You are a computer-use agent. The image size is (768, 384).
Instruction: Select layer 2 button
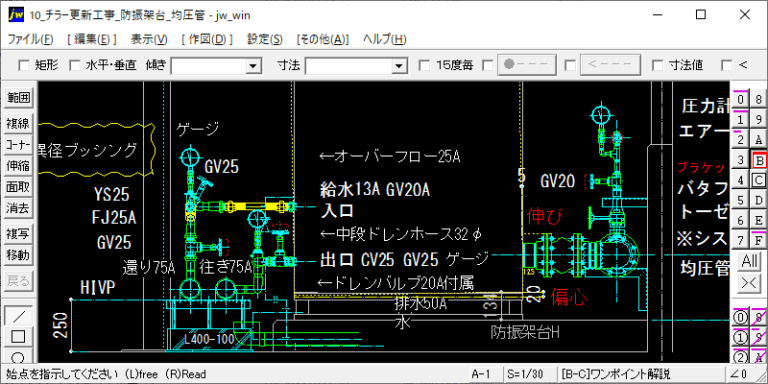pyautogui.click(x=740, y=140)
